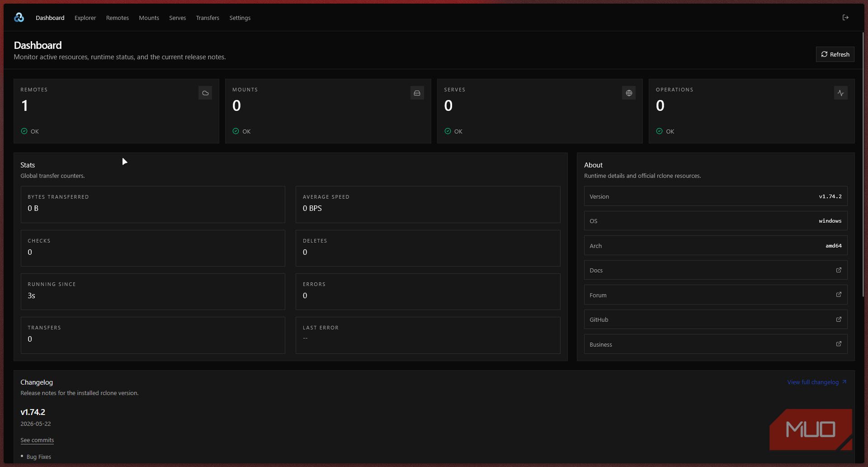Click the Errors counter card

(428, 291)
